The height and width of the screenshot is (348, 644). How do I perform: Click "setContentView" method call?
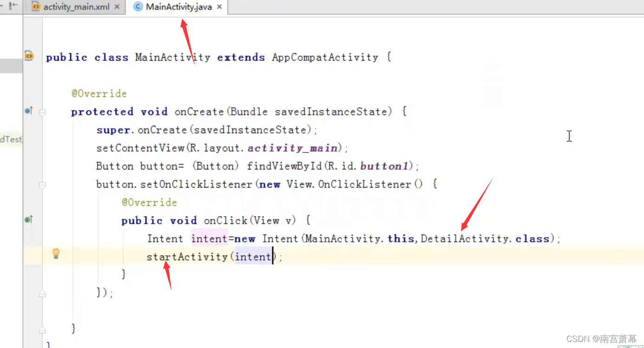[140, 148]
